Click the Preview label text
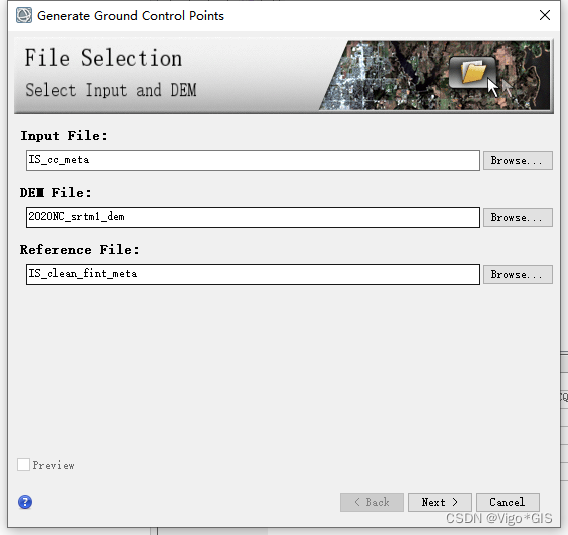Screen dimensions: 568x535 point(54,465)
